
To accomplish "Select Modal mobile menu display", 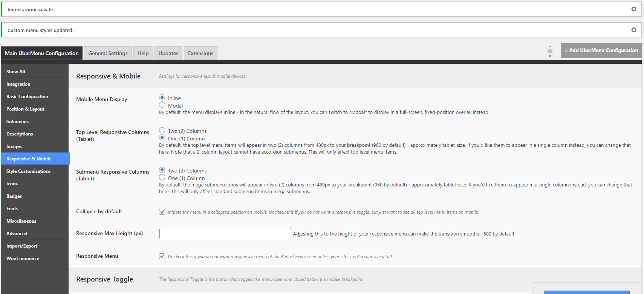I will (x=162, y=105).
